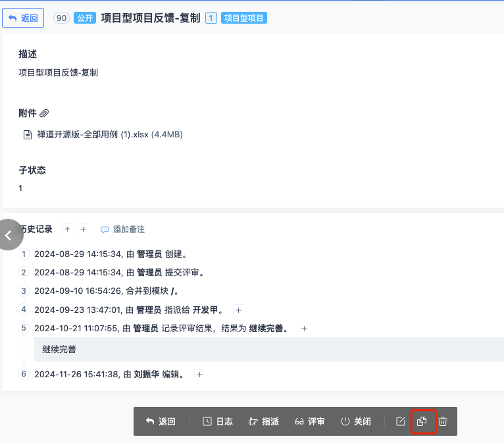The width and height of the screenshot is (504, 443).
Task: Click 返回 in the bottom toolbar
Action: [161, 421]
